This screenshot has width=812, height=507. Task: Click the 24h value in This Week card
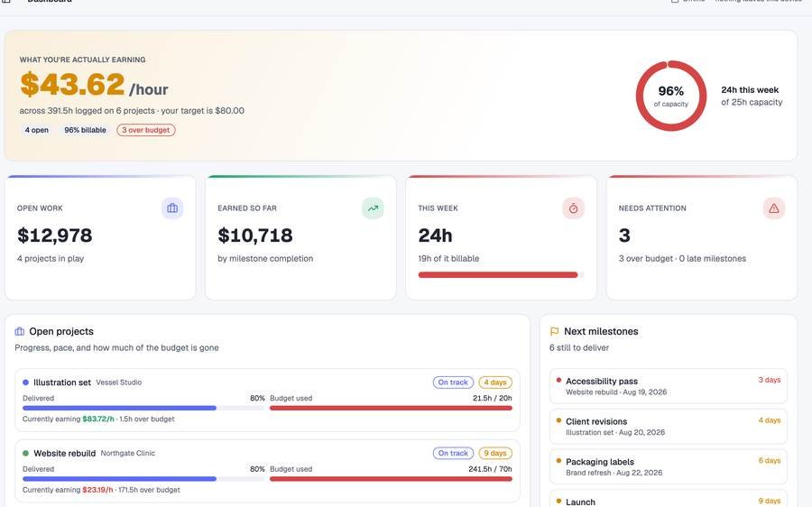pos(435,235)
